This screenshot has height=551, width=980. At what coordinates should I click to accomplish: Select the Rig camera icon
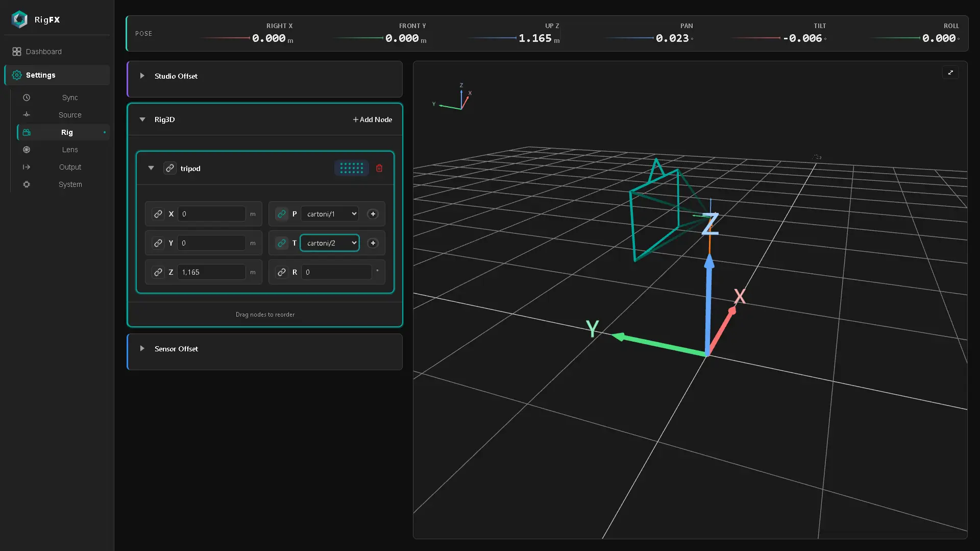(27, 132)
